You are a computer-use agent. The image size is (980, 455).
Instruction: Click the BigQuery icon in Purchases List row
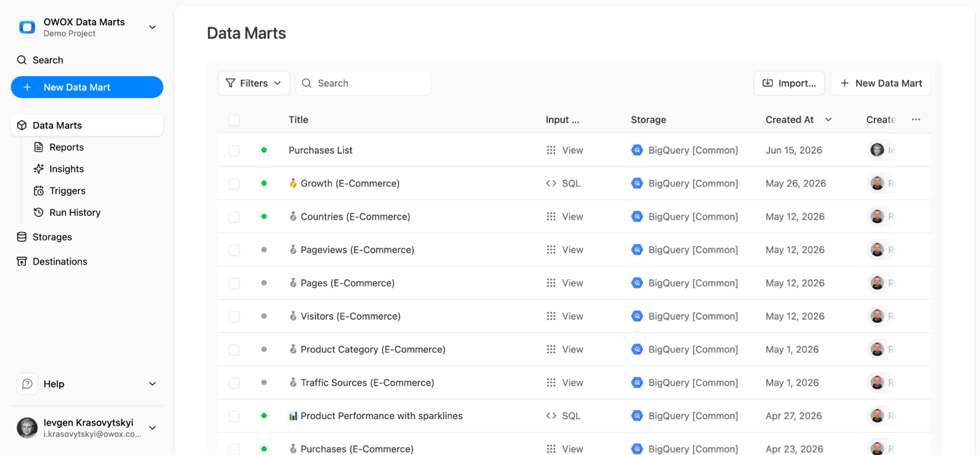pos(637,150)
